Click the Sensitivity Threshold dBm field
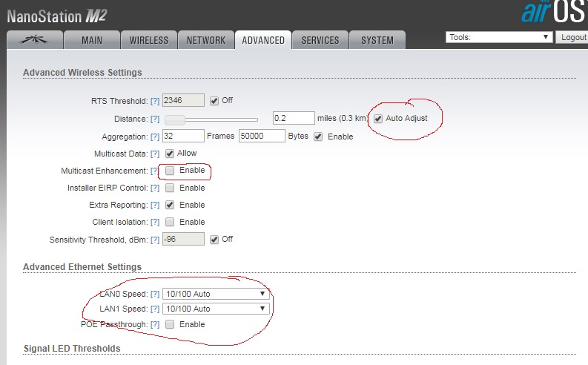 point(183,239)
